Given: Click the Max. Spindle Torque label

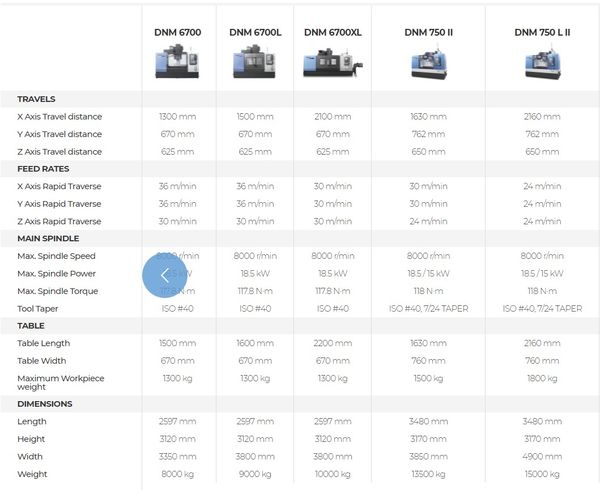Looking at the screenshot, I should [58, 291].
